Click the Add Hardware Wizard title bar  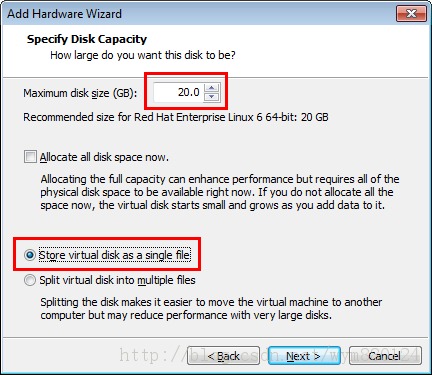[x=200, y=13]
